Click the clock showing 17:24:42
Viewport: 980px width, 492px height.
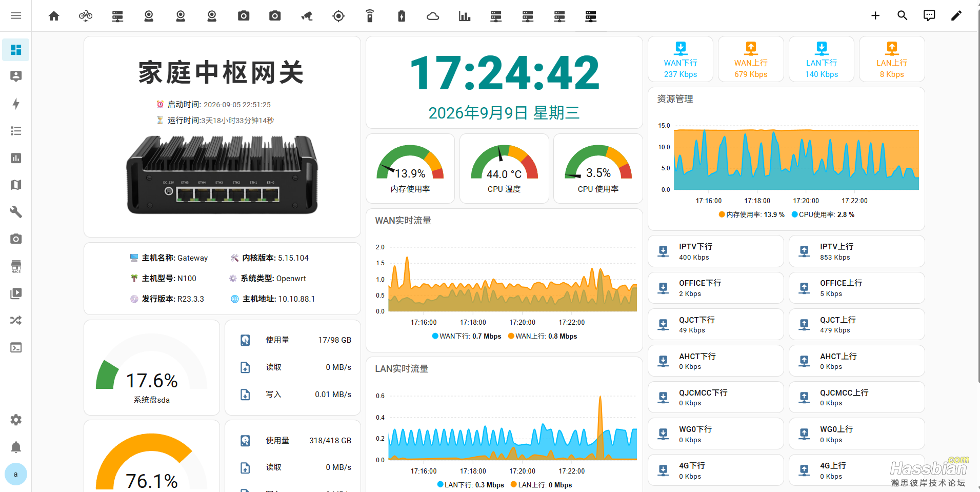pyautogui.click(x=504, y=73)
